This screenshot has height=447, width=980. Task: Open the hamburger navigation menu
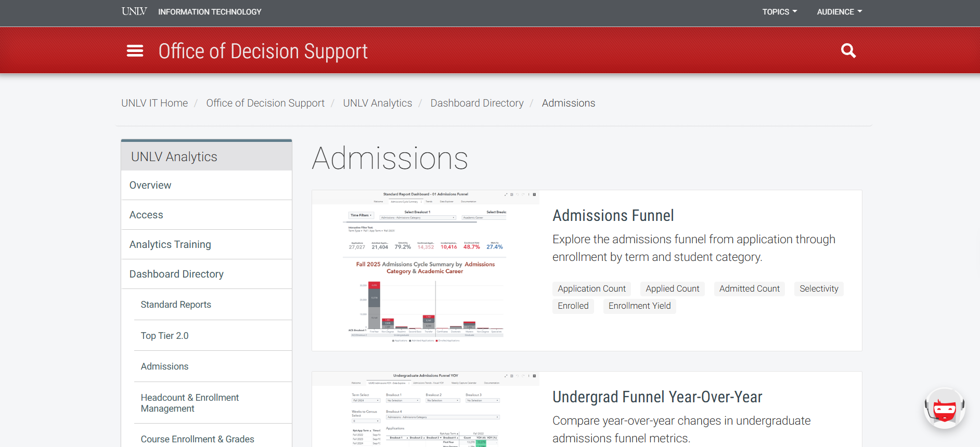click(135, 51)
